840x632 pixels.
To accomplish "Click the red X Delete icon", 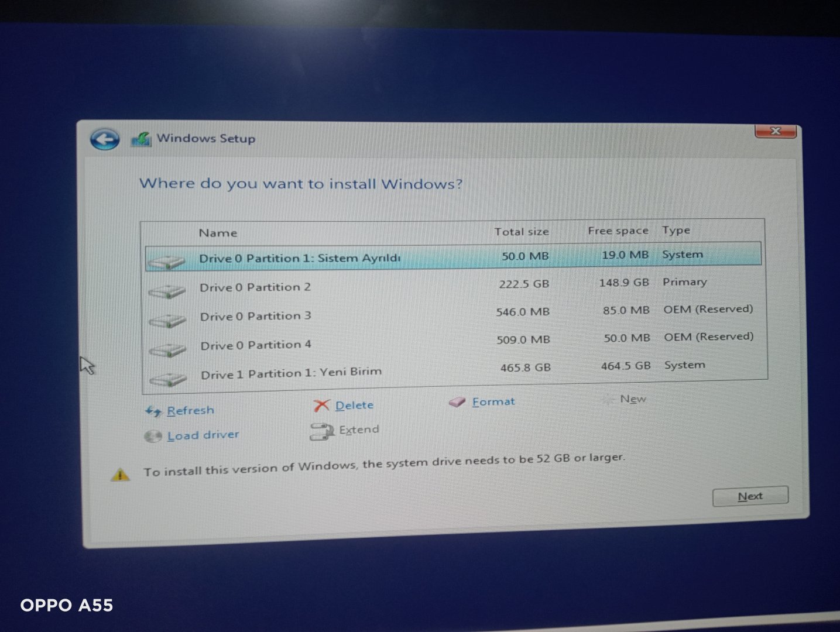I will (321, 406).
